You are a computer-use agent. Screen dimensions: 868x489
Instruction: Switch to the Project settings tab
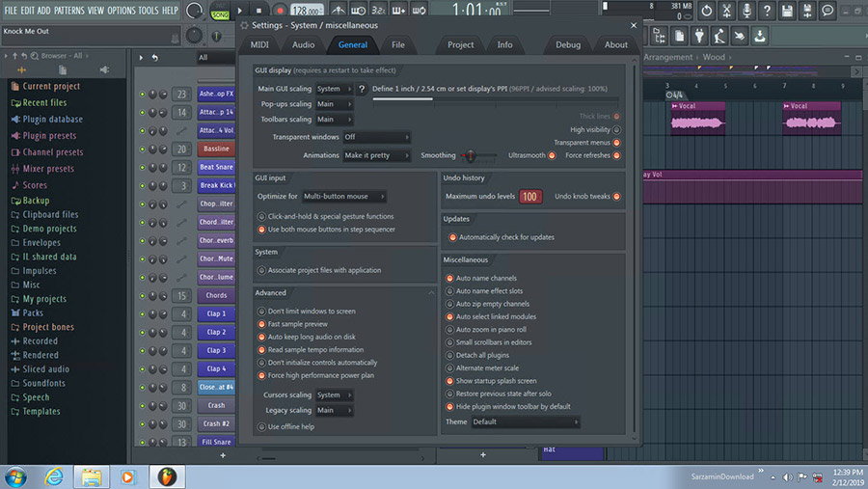pyautogui.click(x=461, y=45)
